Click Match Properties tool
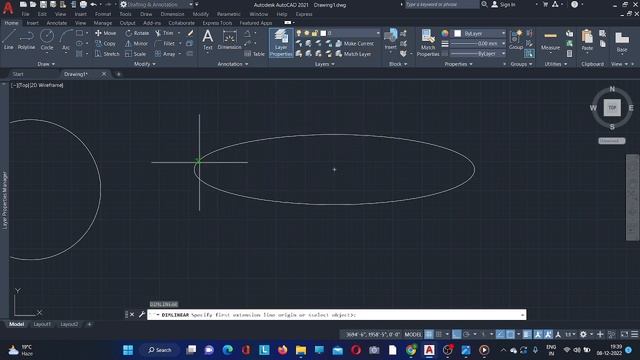 pos(428,42)
